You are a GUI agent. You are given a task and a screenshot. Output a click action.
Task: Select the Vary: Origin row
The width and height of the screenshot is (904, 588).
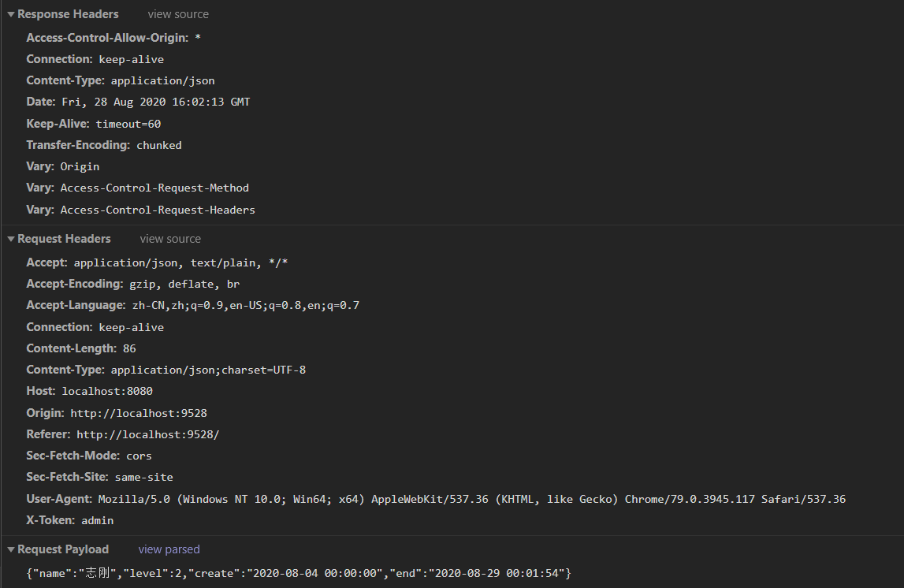click(63, 166)
